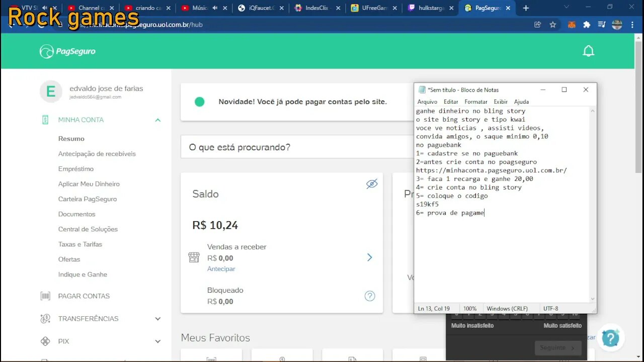Screen dimensions: 644x362
Task: Click the Muito satisfeito survey label
Action: [562, 326]
